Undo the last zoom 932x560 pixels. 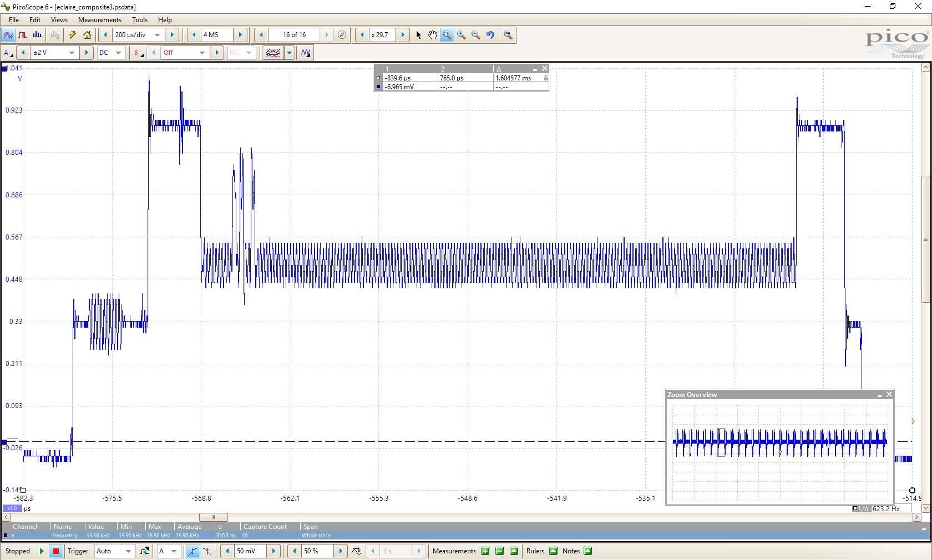490,35
